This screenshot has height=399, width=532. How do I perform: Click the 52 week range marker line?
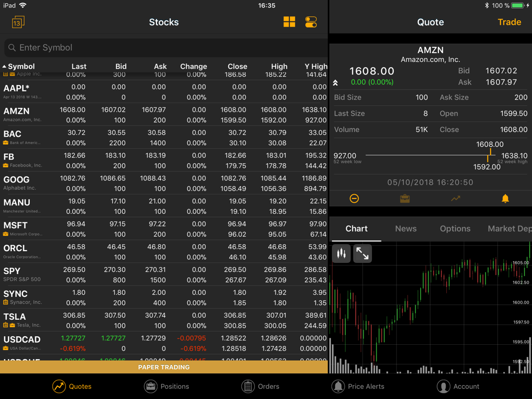click(430, 155)
